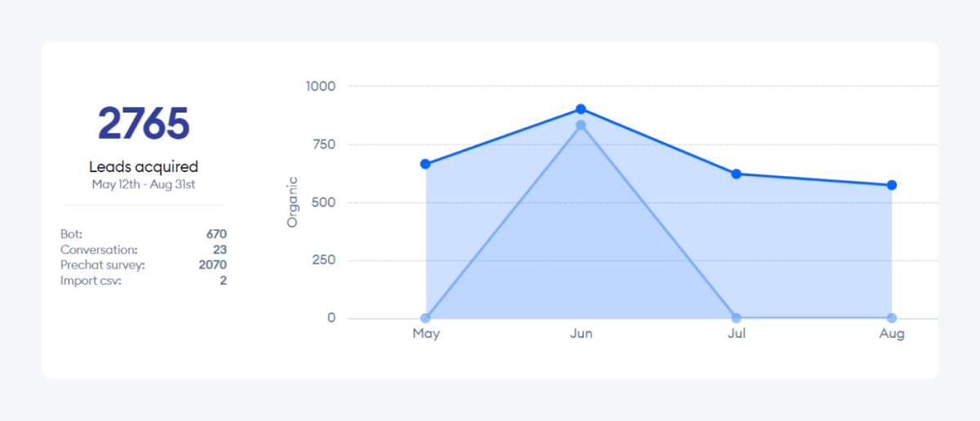This screenshot has height=421, width=980.
Task: Select the May 12th - Aug 31st date range
Action: (x=144, y=184)
